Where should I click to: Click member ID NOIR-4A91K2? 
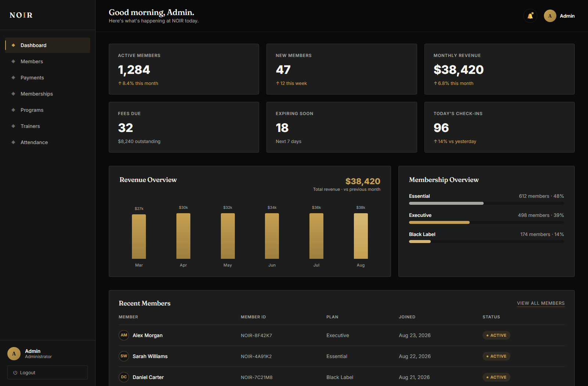coord(256,356)
